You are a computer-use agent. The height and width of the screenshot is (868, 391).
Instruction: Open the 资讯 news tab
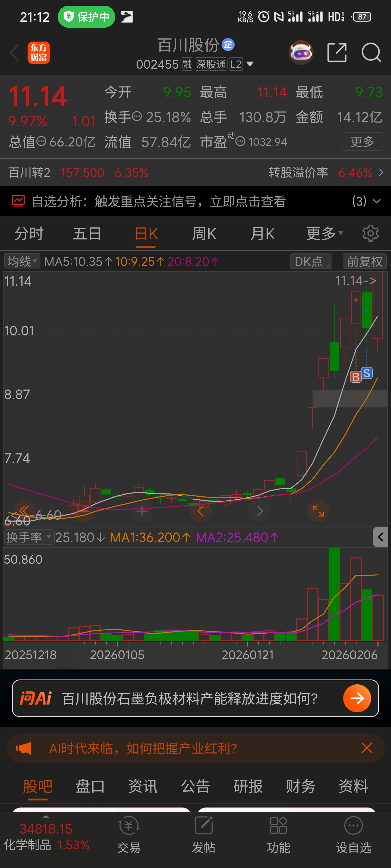(143, 786)
